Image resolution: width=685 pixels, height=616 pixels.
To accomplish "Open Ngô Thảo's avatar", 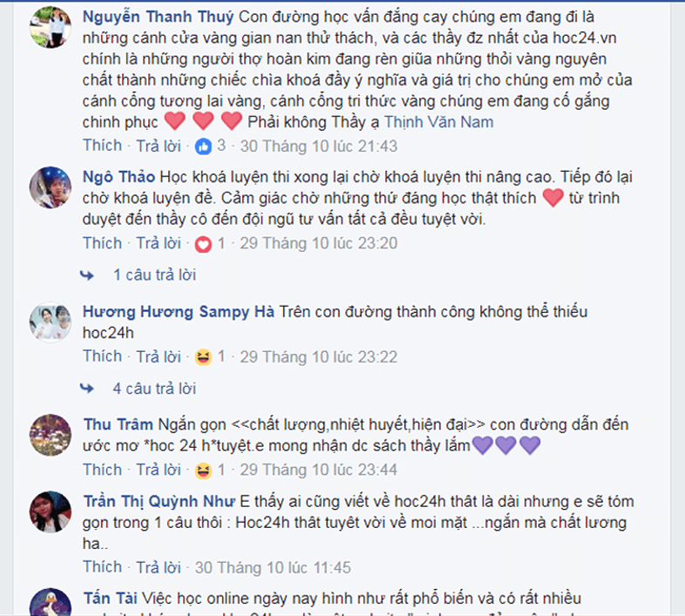I will [51, 187].
